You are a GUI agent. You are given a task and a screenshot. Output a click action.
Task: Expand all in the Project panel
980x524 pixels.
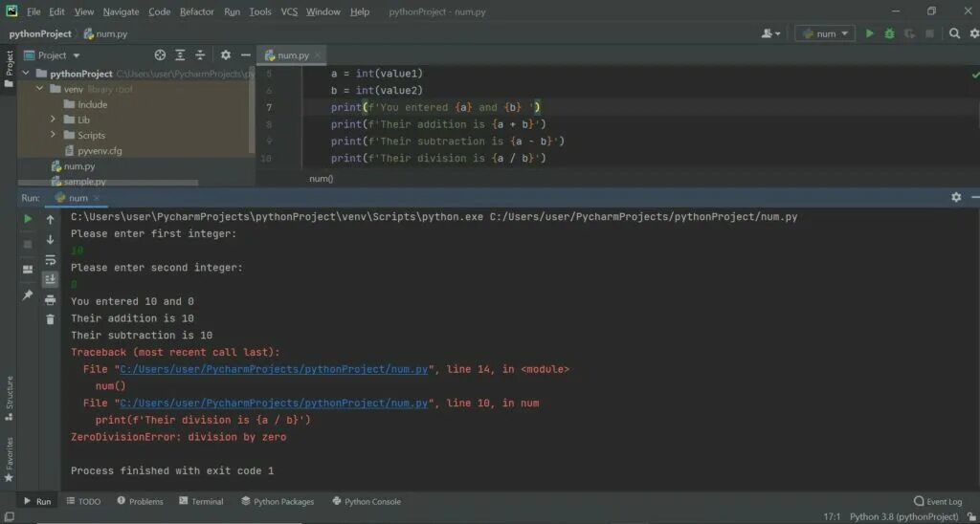[x=180, y=55]
